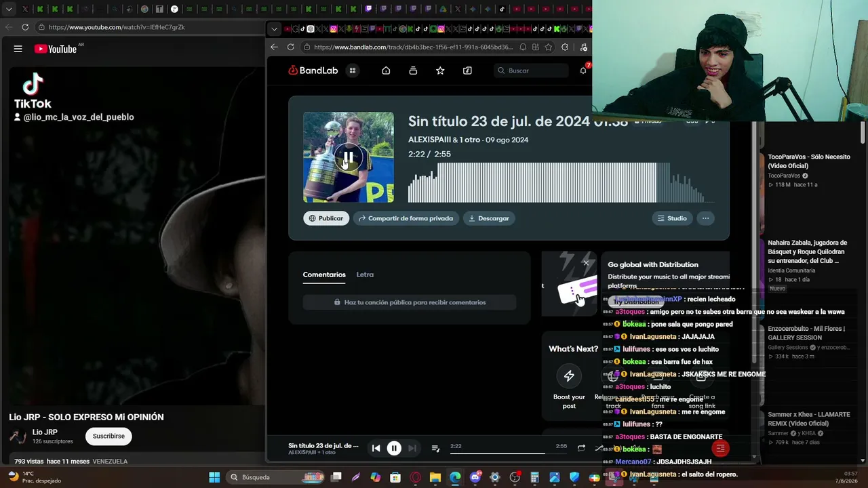Click the red chat overlay menu button

[720, 448]
